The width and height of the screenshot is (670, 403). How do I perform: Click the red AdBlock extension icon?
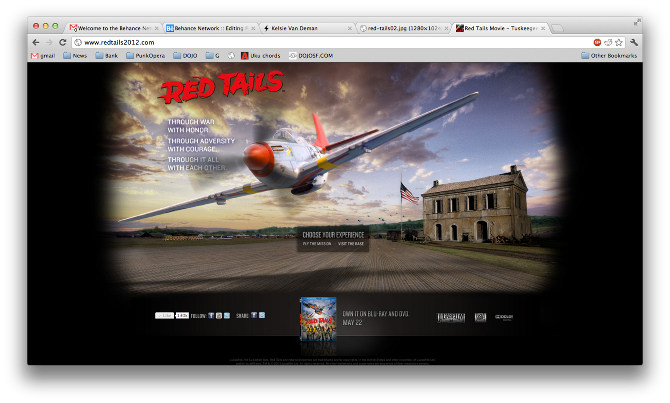coord(597,42)
